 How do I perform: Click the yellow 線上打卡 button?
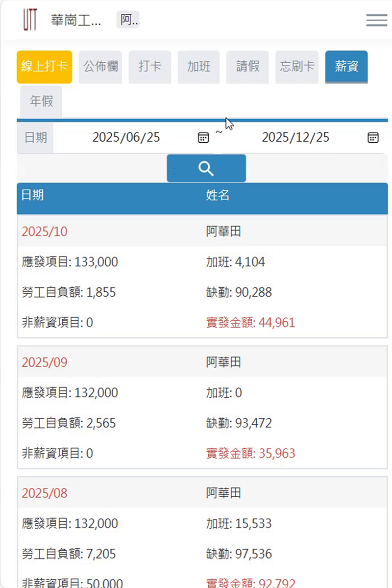(44, 67)
